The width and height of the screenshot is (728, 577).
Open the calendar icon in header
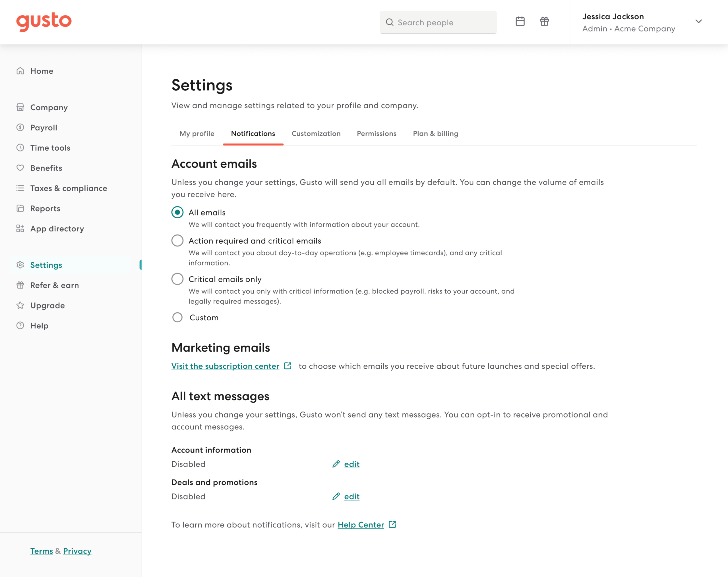tap(520, 22)
